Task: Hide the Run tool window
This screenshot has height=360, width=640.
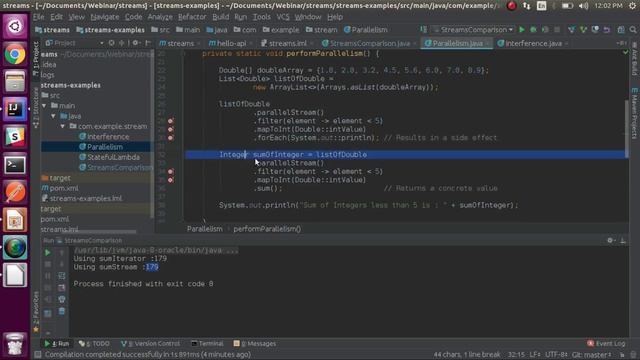Action: pos(623,240)
